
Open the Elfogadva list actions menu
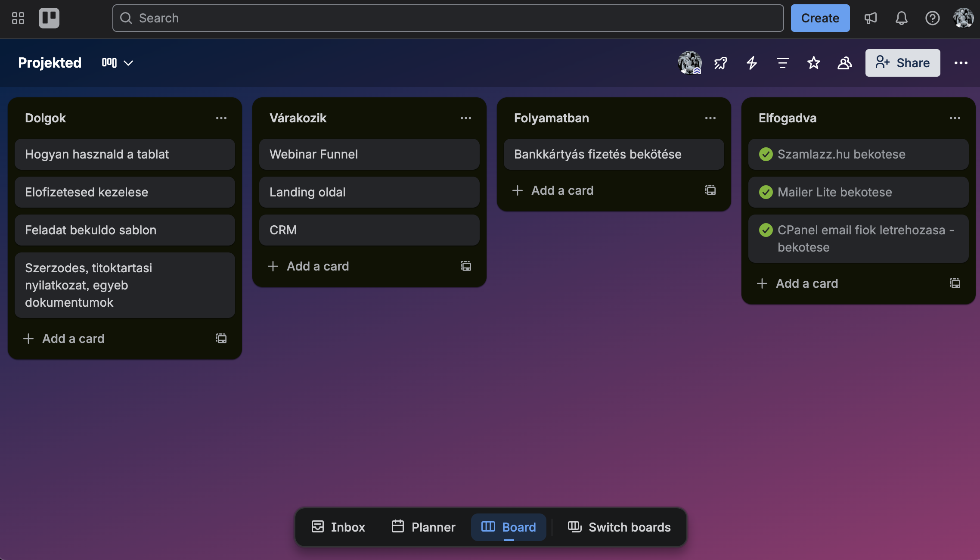point(955,118)
